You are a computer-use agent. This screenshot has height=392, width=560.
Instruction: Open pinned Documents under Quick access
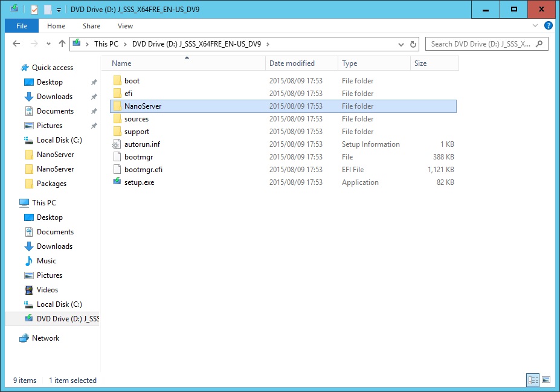pyautogui.click(x=55, y=111)
